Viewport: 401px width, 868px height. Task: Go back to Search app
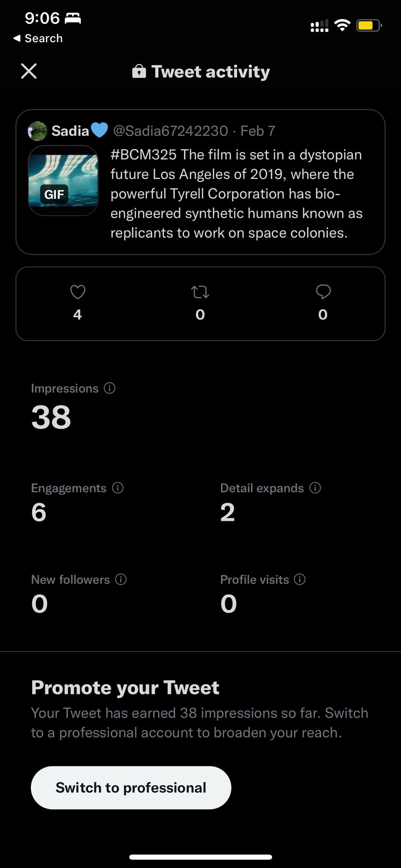point(38,38)
